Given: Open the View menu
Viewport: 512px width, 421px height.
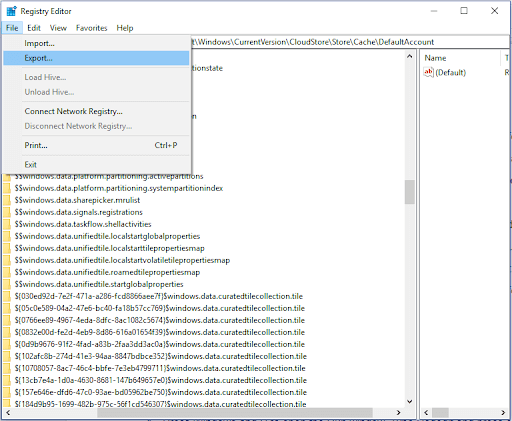Looking at the screenshot, I should pyautogui.click(x=58, y=28).
